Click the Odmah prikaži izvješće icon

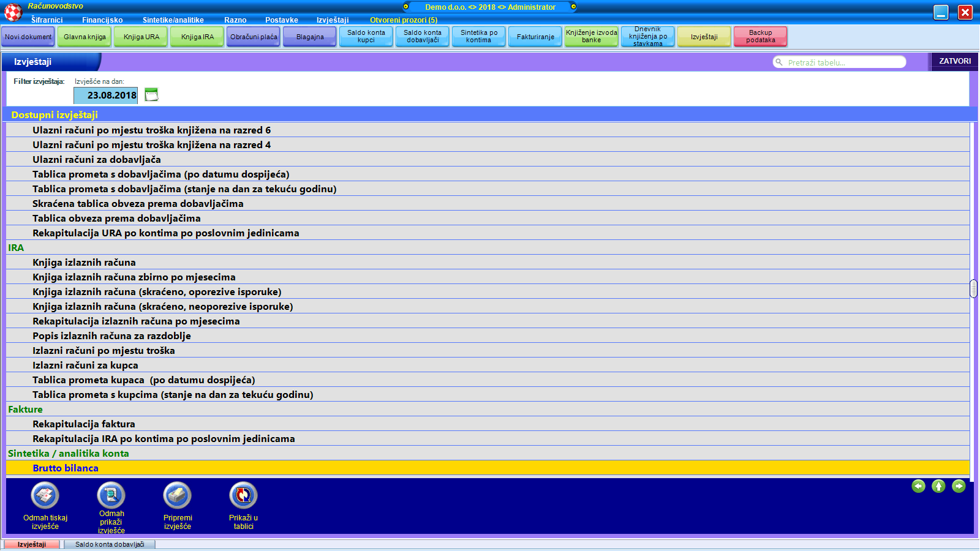pos(111,495)
